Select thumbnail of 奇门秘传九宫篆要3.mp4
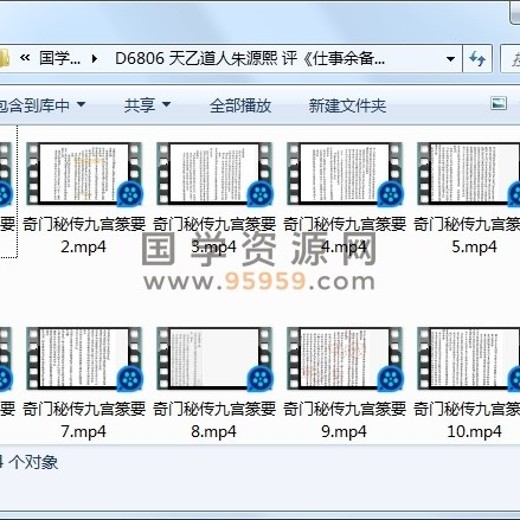520x520 pixels. [x=214, y=174]
